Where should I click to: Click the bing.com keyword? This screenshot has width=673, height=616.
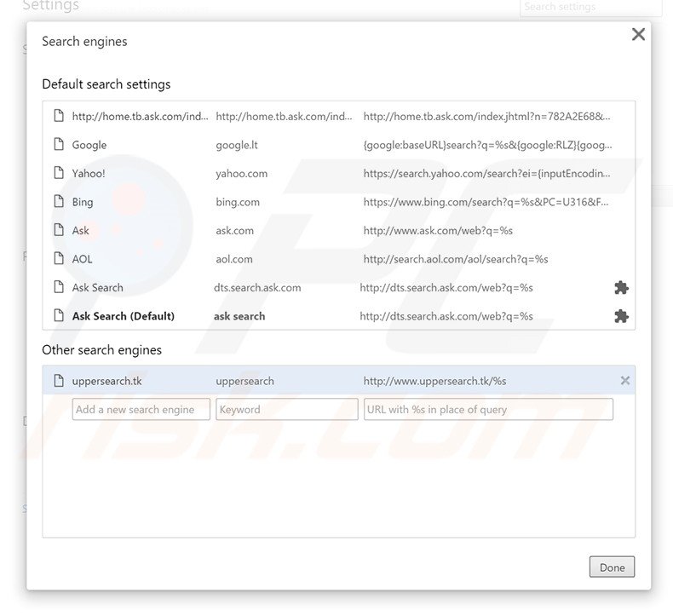coord(238,202)
